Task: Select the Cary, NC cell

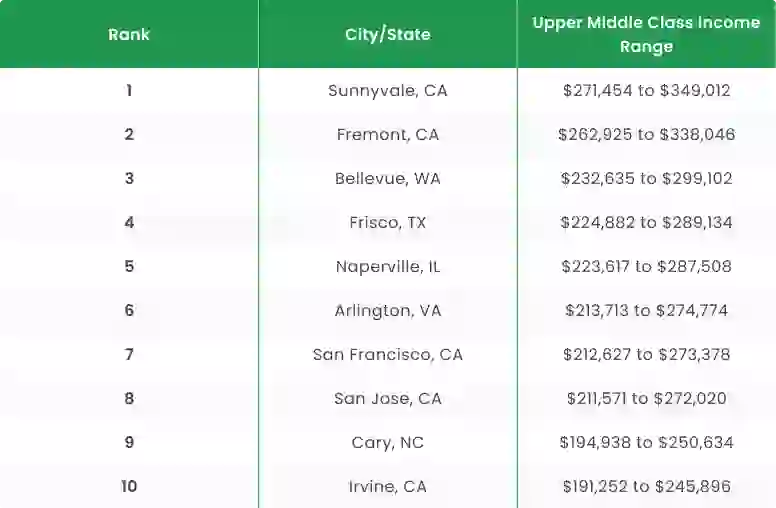Action: [388, 443]
